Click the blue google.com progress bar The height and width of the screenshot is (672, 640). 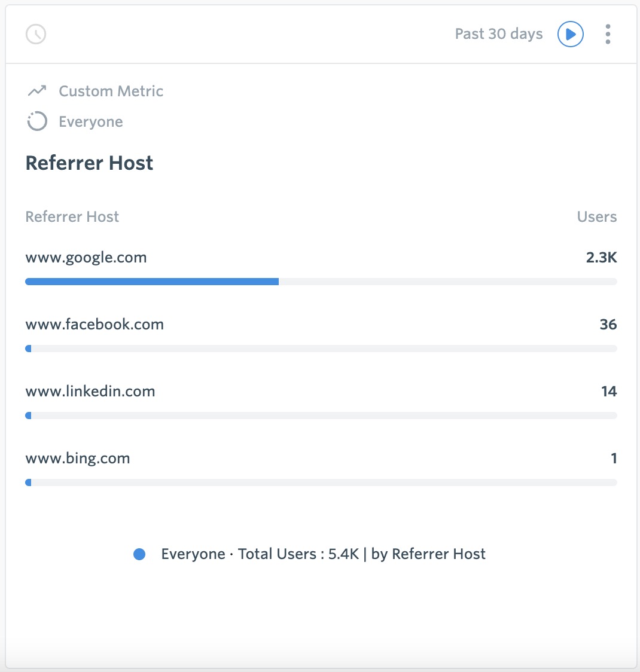point(152,282)
